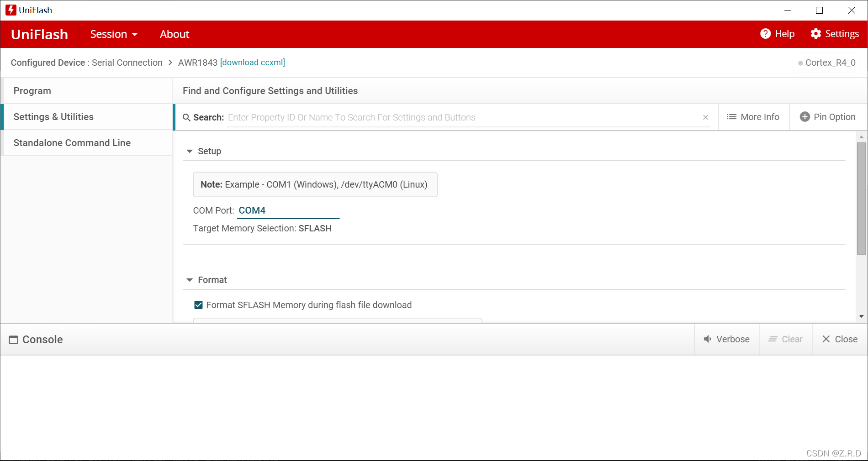Uncheck Format SFLASH Memory during flash download
The height and width of the screenshot is (461, 868).
[x=198, y=305]
